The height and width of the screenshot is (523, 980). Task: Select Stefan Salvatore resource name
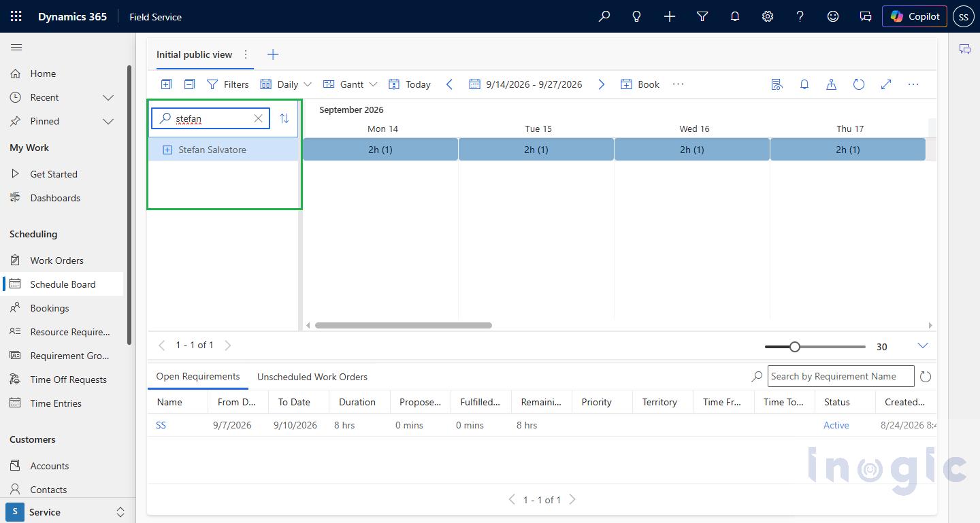coord(212,150)
